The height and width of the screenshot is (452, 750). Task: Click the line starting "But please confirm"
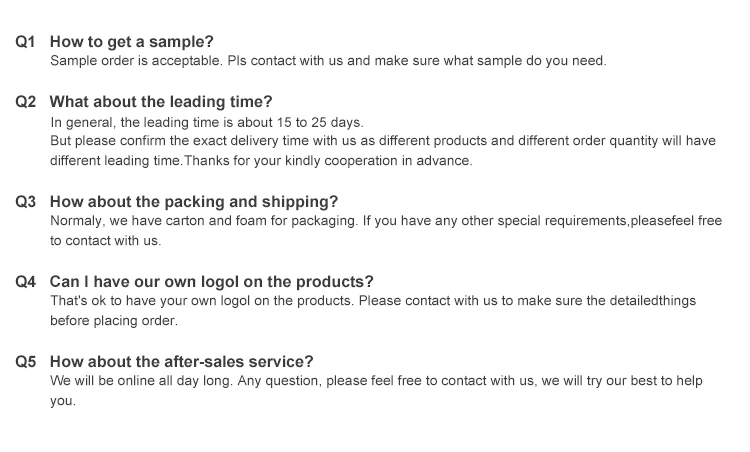[x=383, y=141]
